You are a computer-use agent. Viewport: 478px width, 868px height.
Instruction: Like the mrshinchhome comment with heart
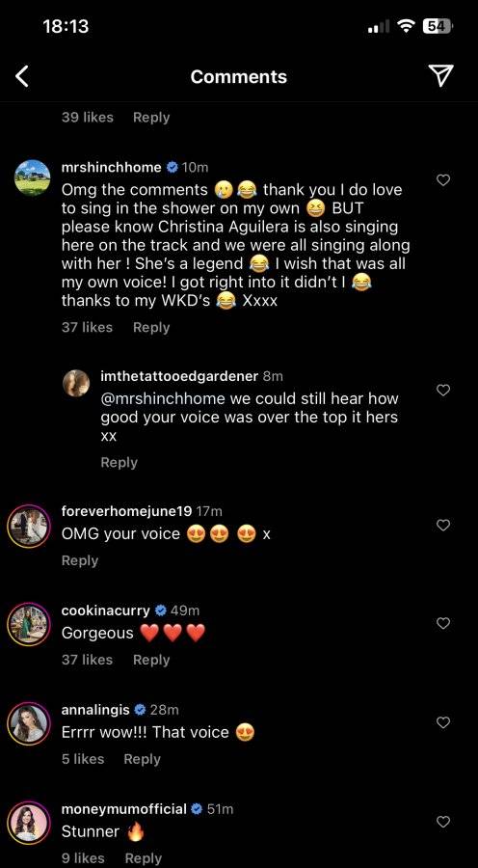pos(443,180)
